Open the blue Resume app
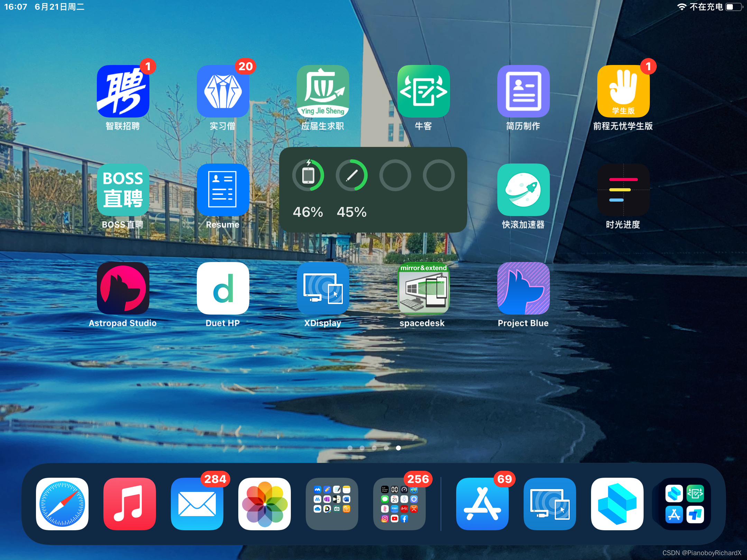747x560 pixels. pyautogui.click(x=223, y=190)
